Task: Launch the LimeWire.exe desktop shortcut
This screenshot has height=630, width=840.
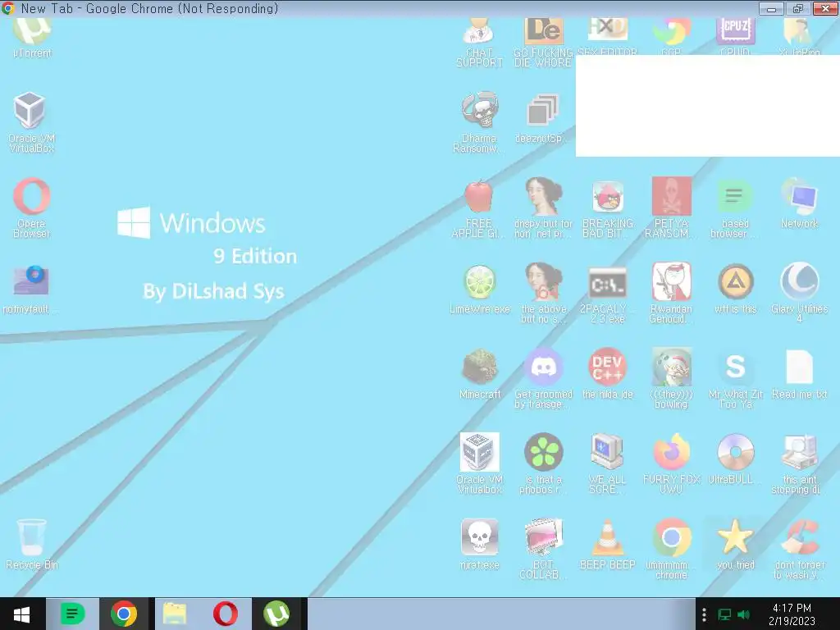Action: [x=479, y=290]
